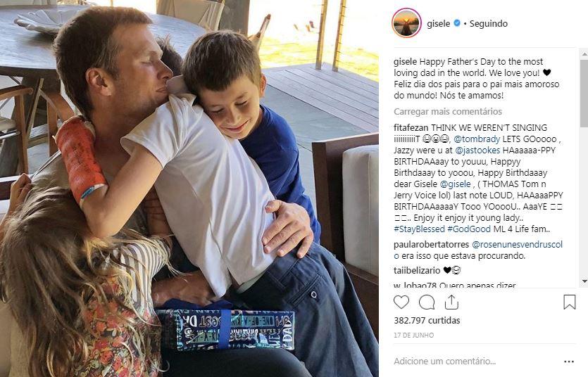Open the @jastookes mention link
Image resolution: width=588 pixels, height=377 pixels.
477,151
